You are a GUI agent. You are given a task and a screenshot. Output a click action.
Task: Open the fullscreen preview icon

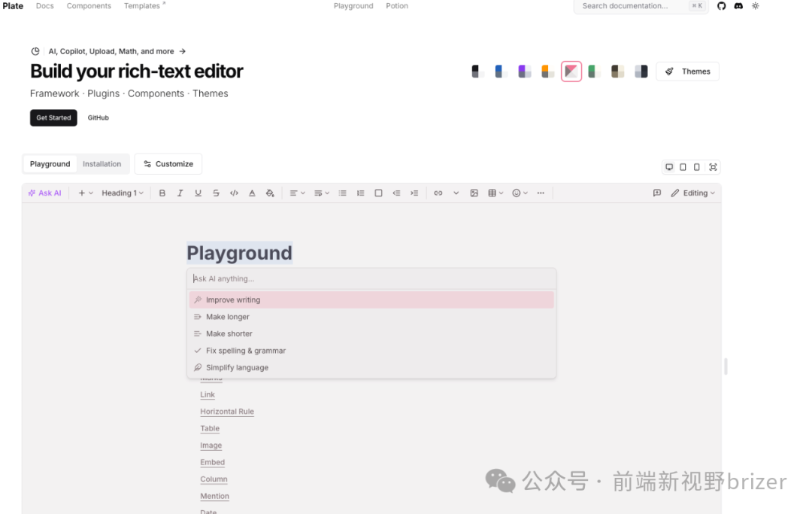pyautogui.click(x=713, y=167)
